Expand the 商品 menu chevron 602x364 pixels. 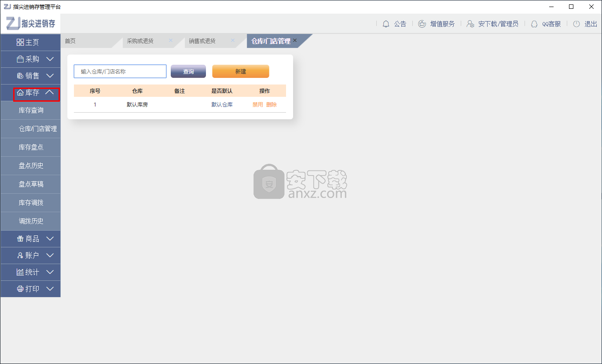[x=50, y=239]
